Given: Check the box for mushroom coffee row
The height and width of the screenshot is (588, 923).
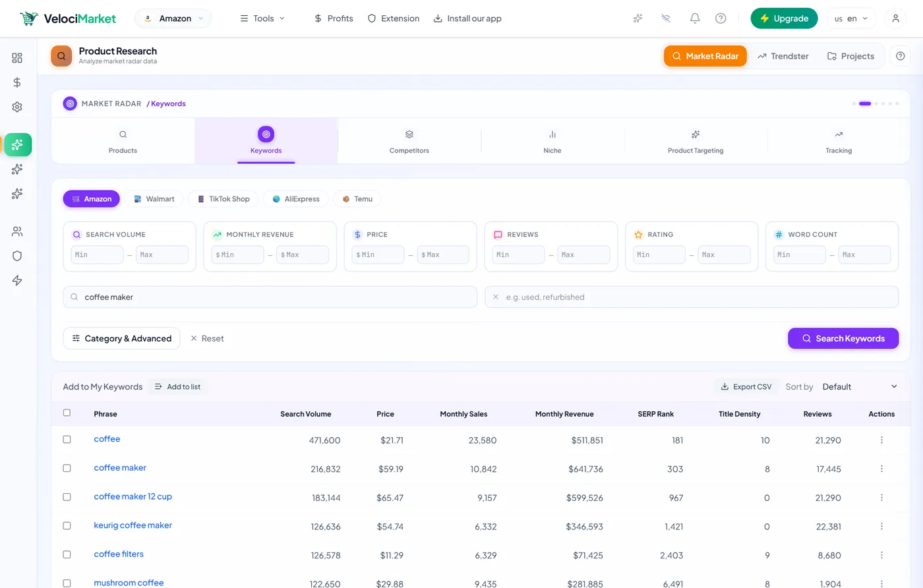Looking at the screenshot, I should pyautogui.click(x=67, y=583).
